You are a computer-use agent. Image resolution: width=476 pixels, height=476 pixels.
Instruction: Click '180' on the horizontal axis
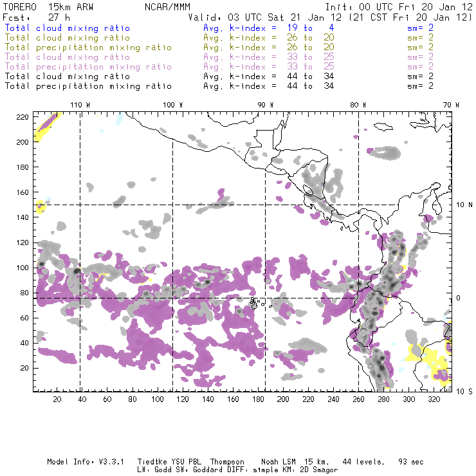pos(258,399)
